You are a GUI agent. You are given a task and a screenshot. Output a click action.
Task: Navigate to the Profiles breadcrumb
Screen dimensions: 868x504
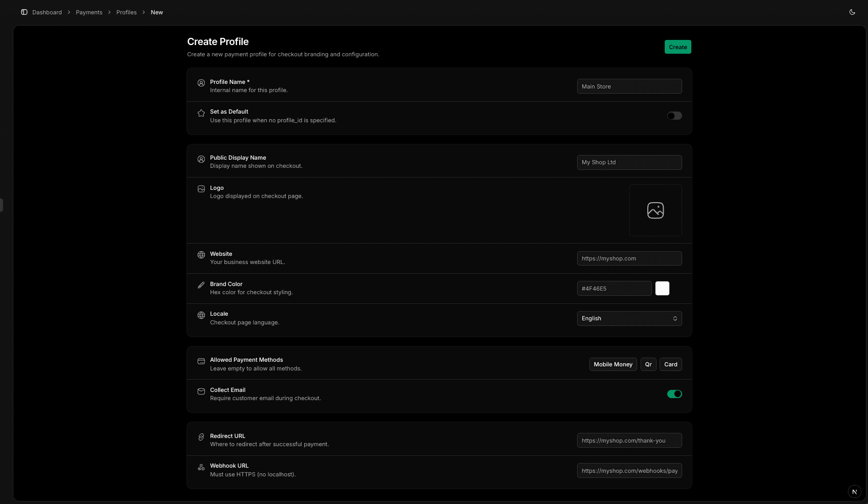pos(126,12)
